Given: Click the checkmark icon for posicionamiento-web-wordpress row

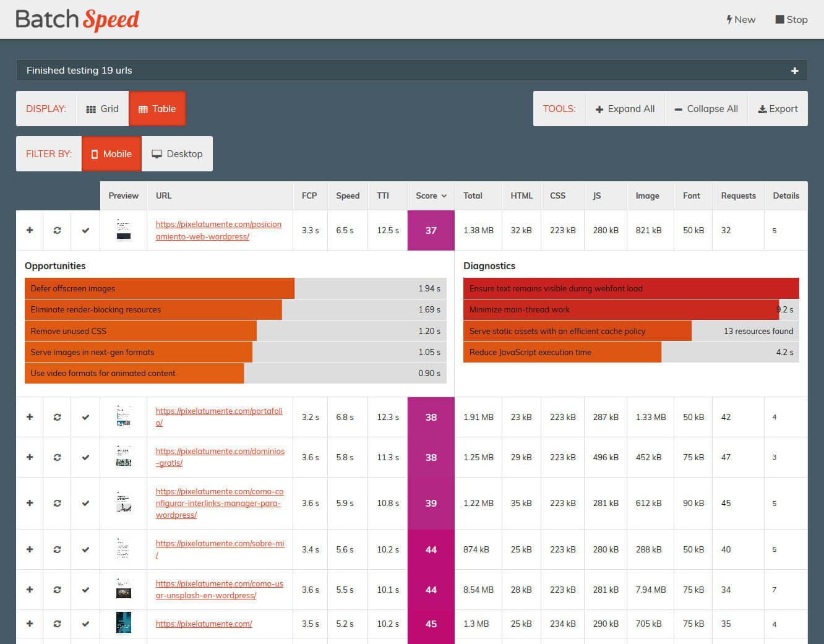Looking at the screenshot, I should pyautogui.click(x=85, y=230).
